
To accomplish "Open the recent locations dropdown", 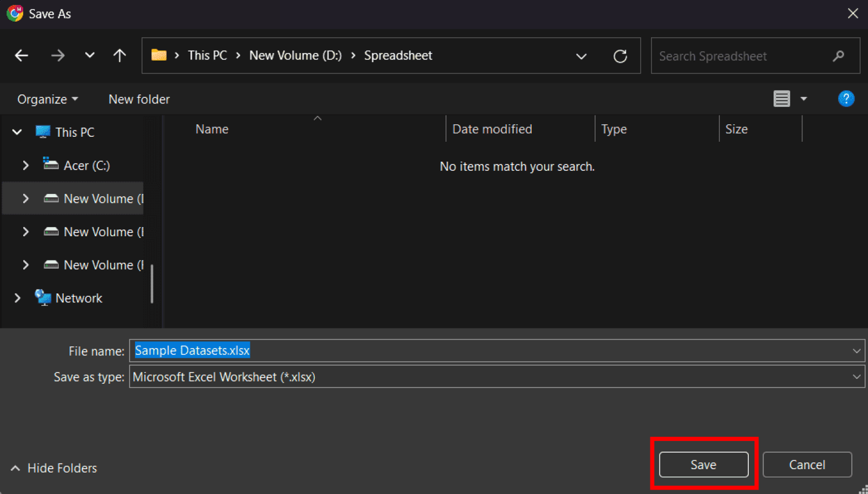I will coord(89,55).
